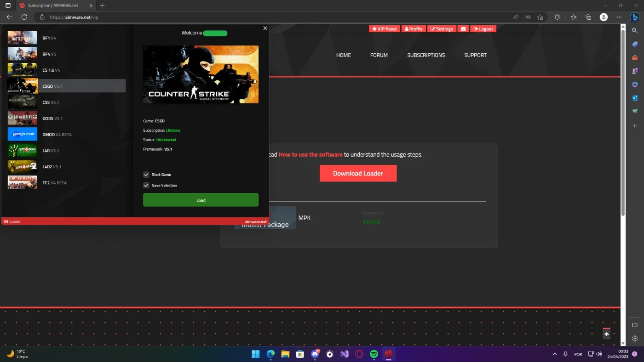
Task: Select the CSGO V5.1 game entry
Action: click(x=66, y=86)
